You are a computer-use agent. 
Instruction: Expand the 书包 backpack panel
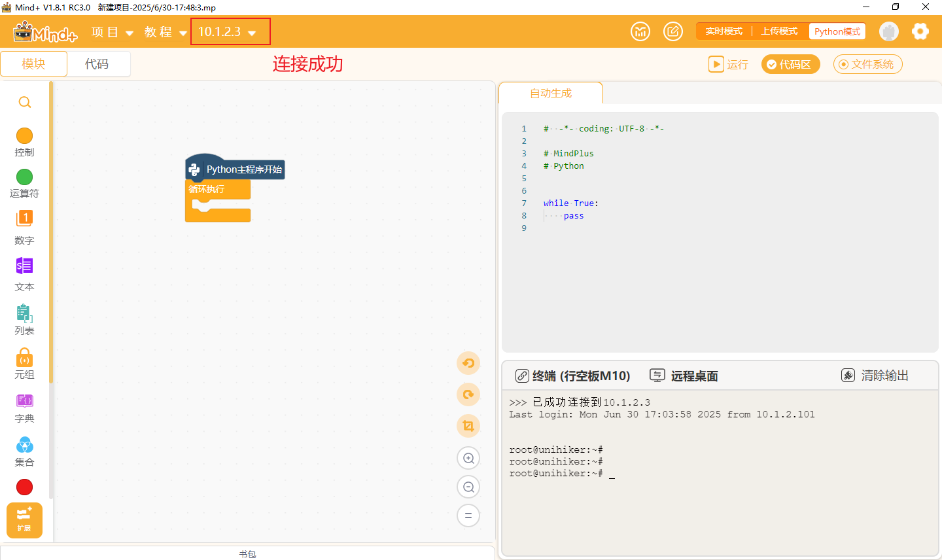pos(247,553)
